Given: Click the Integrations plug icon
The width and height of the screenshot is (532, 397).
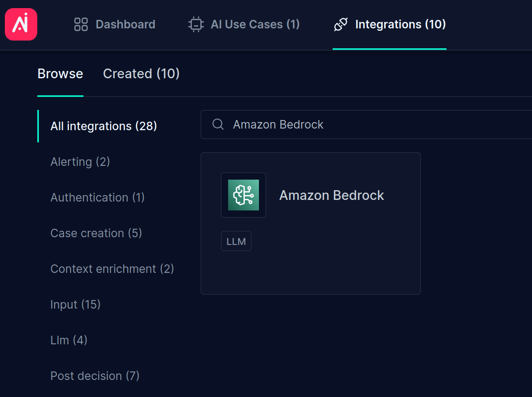Looking at the screenshot, I should coord(341,24).
